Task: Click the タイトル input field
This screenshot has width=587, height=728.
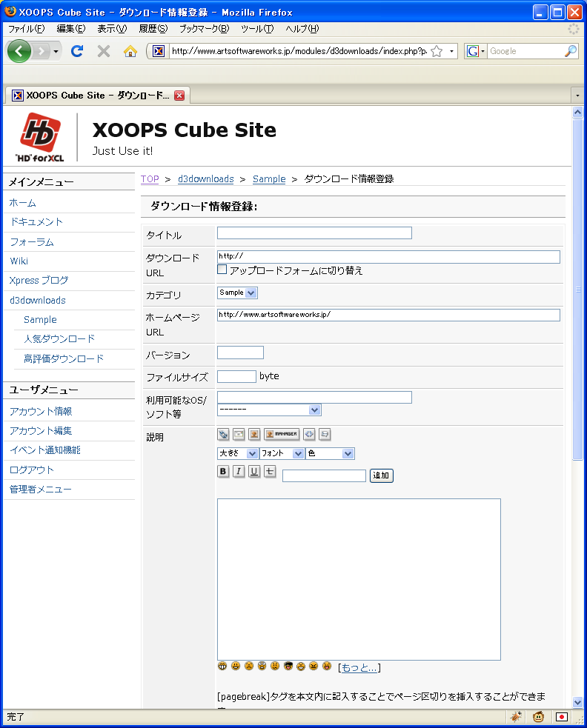Action: (x=314, y=233)
